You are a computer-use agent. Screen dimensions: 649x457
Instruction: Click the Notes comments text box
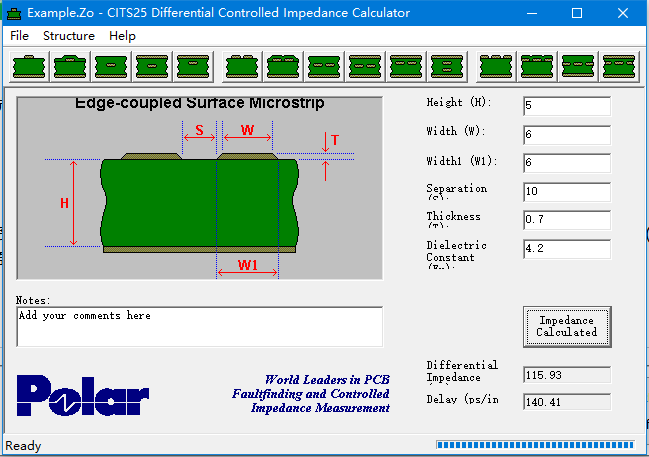[x=200, y=327]
